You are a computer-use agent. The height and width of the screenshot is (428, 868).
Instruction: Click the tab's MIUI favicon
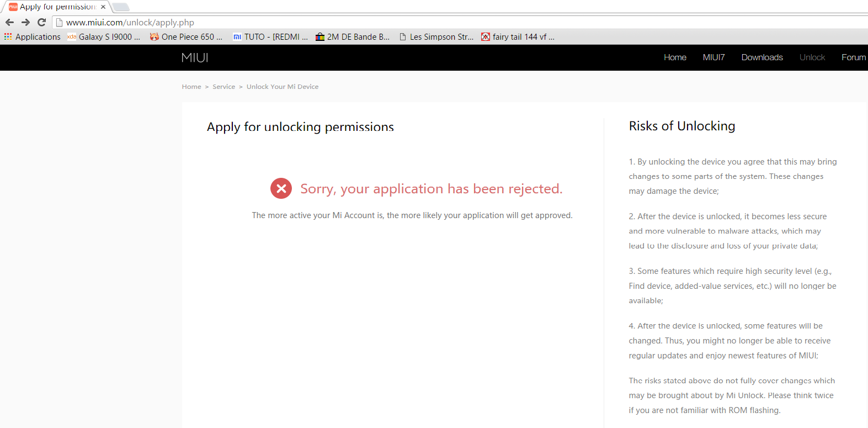13,7
